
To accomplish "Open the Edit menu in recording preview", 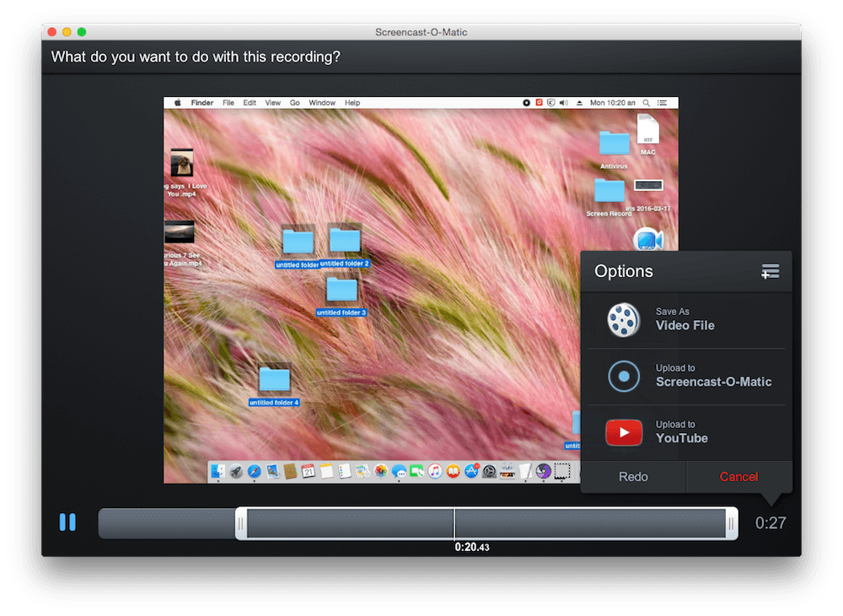I will pos(250,103).
